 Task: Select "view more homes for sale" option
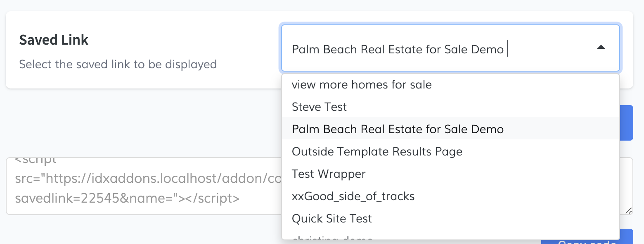(362, 85)
